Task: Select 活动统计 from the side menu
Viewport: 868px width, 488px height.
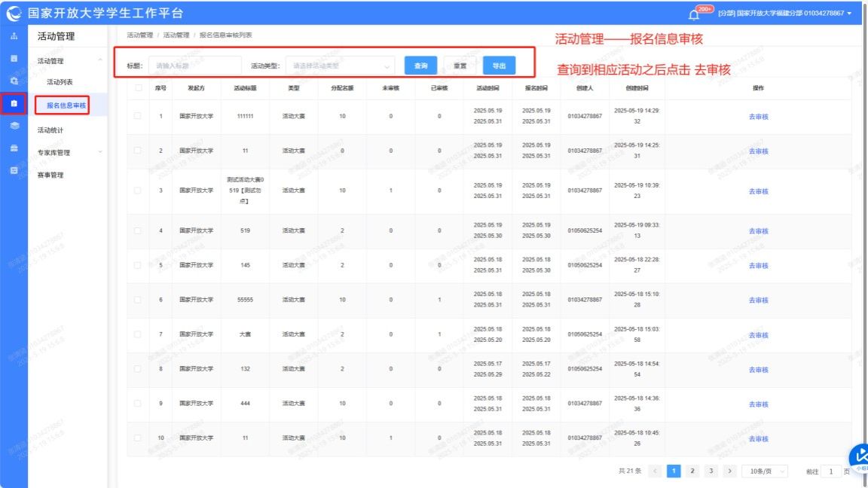Action: coord(50,130)
